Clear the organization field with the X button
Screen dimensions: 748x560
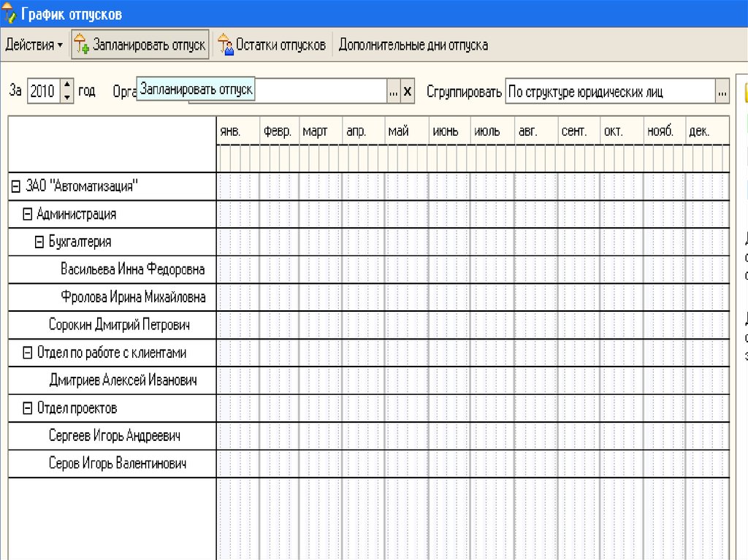[x=408, y=92]
